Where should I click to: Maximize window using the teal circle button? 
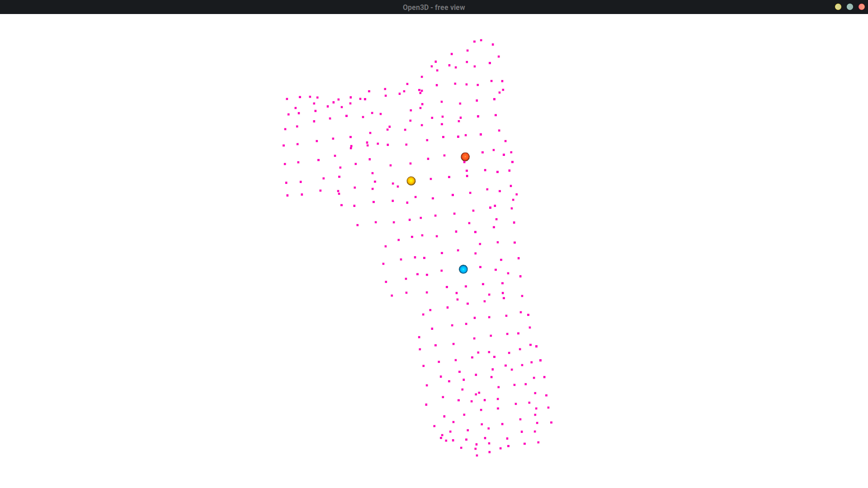[850, 7]
